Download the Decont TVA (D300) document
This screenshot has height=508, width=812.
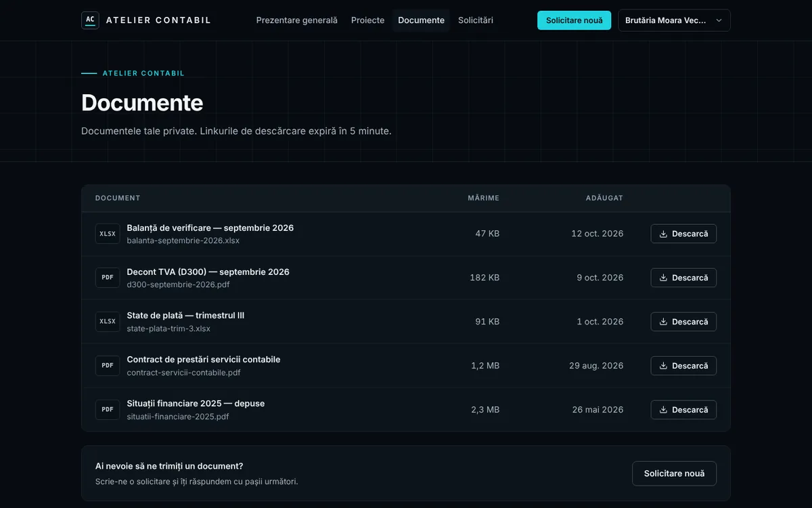(x=683, y=278)
